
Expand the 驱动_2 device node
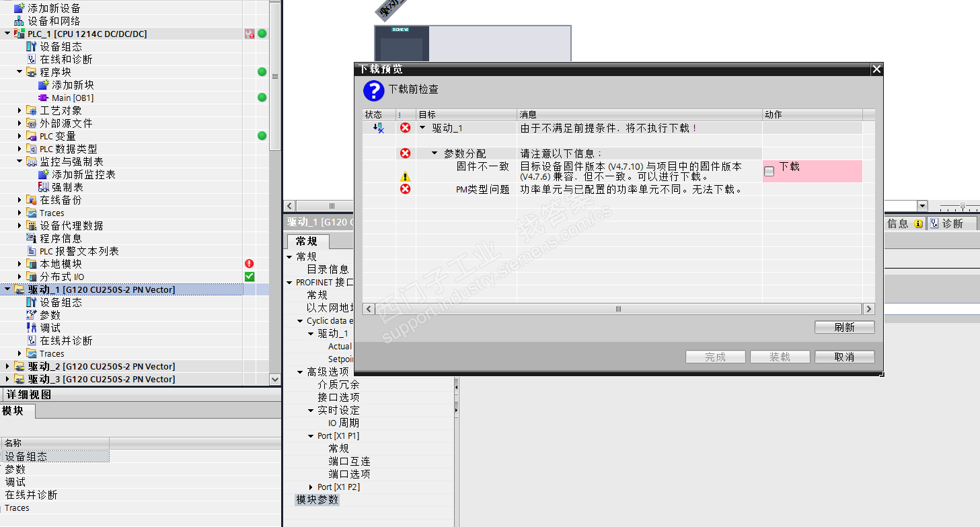pyautogui.click(x=7, y=366)
